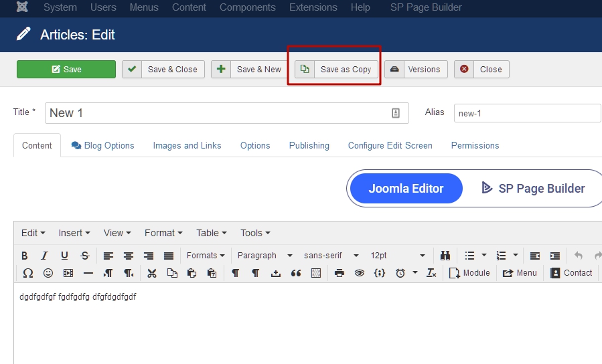Click the scissors cut icon

[152, 273]
